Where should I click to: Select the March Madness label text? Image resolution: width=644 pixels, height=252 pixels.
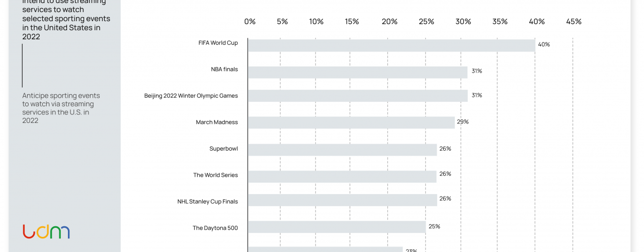tap(217, 122)
